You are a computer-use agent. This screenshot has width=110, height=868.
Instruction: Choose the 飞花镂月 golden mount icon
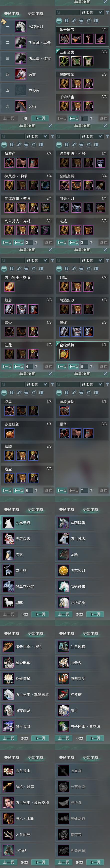[63, 570]
